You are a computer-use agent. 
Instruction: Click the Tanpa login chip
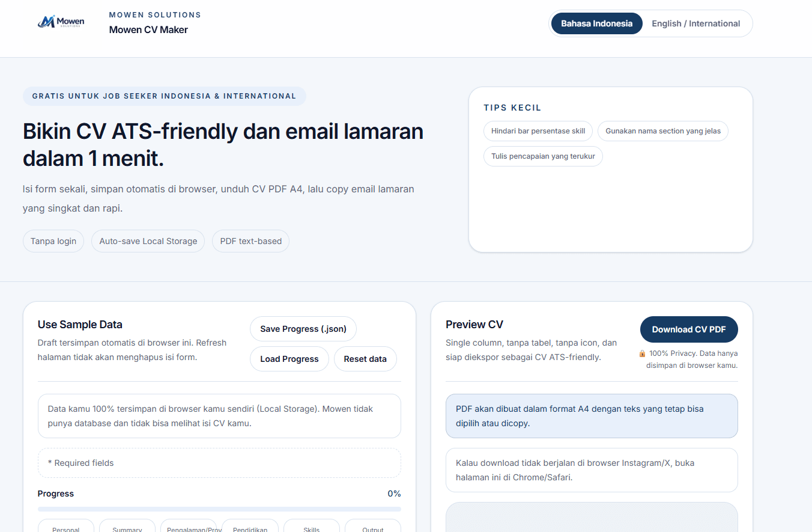pos(53,241)
